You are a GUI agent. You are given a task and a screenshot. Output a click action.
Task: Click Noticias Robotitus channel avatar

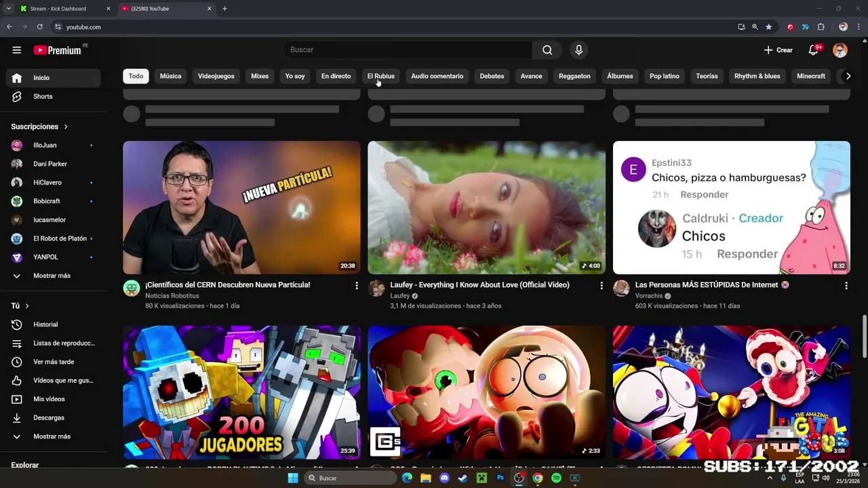coord(132,288)
